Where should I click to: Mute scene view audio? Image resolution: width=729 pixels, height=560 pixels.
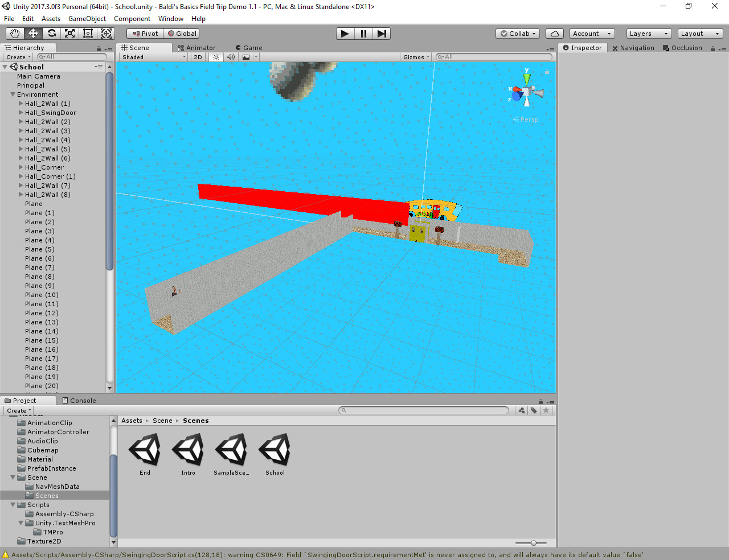pos(230,57)
